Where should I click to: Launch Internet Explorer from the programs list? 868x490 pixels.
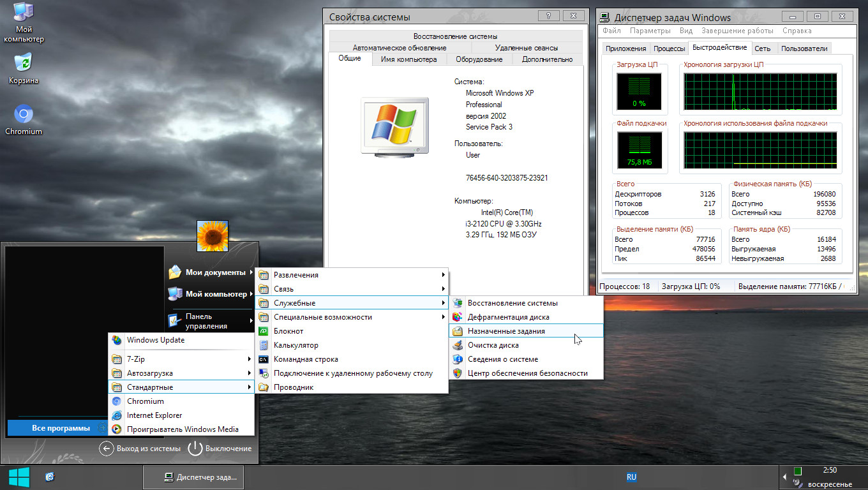[154, 415]
